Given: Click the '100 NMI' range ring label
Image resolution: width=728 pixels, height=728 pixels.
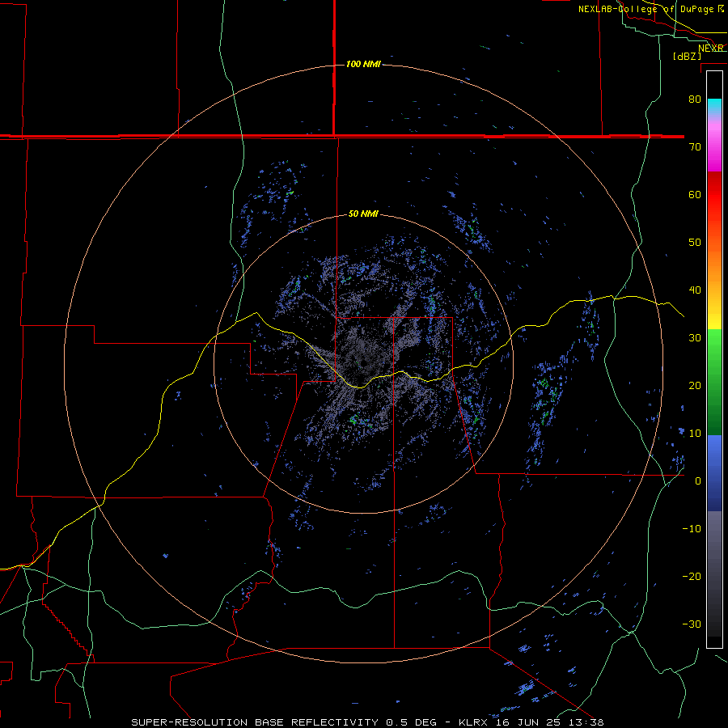Looking at the screenshot, I should [363, 64].
